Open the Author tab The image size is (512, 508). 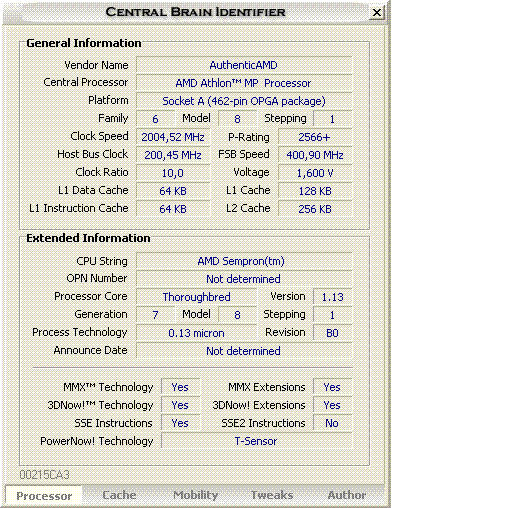point(347,495)
